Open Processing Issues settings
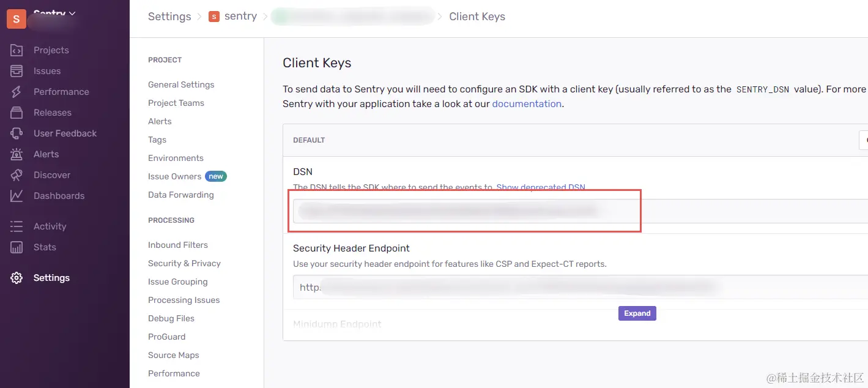868x388 pixels. [184, 300]
